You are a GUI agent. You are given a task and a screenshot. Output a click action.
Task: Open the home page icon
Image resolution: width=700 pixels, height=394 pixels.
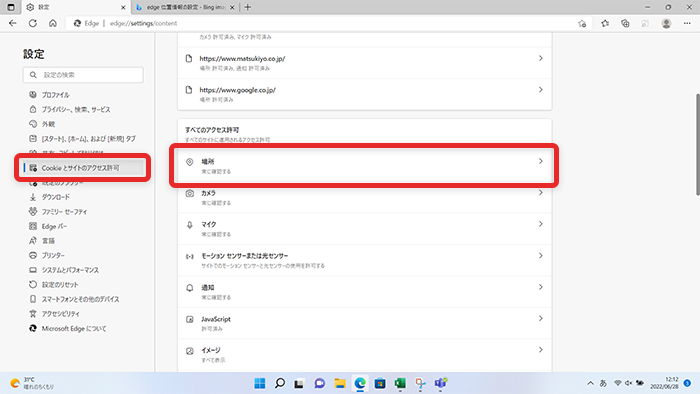[53, 23]
